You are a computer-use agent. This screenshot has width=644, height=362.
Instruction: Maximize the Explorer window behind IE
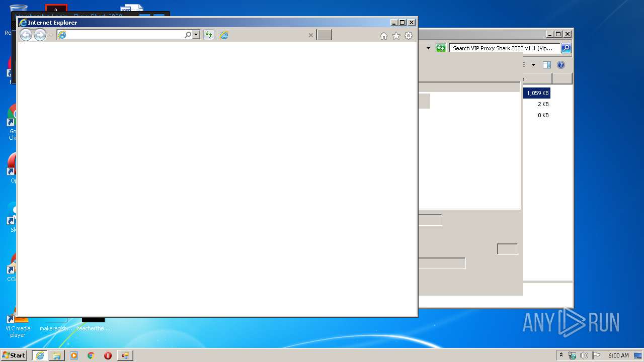(558, 34)
